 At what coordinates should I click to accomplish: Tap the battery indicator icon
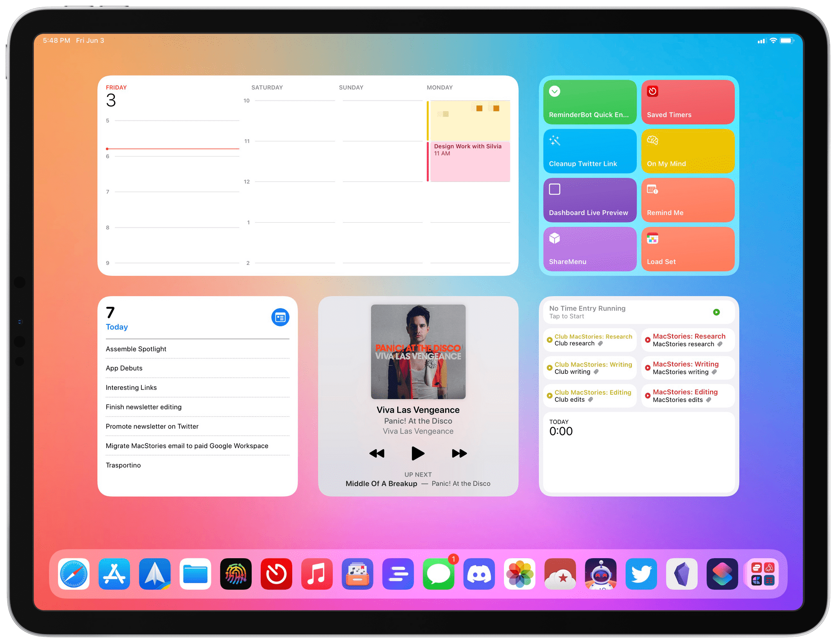coord(787,40)
